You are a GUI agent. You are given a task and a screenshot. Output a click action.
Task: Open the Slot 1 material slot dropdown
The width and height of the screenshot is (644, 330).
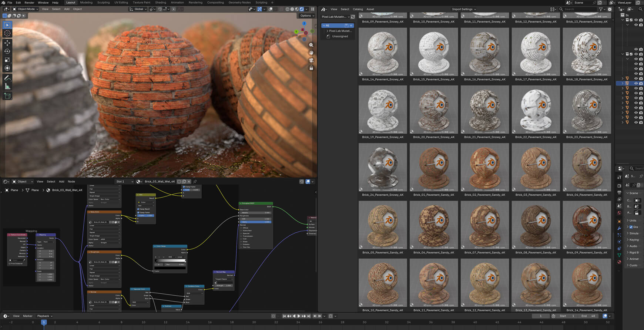pos(124,182)
